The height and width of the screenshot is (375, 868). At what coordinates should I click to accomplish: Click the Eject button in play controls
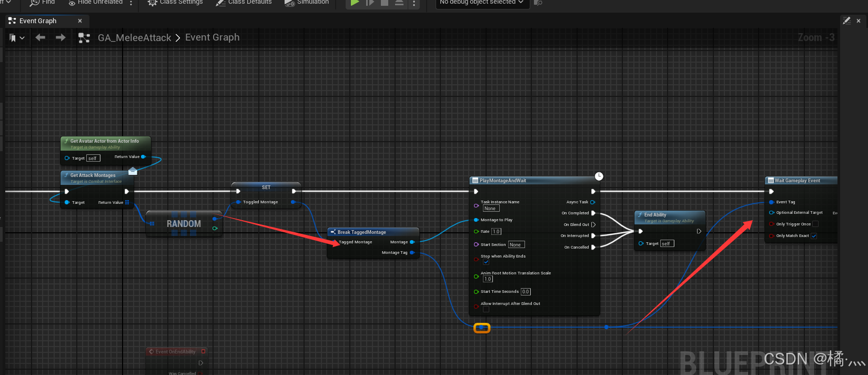click(399, 3)
